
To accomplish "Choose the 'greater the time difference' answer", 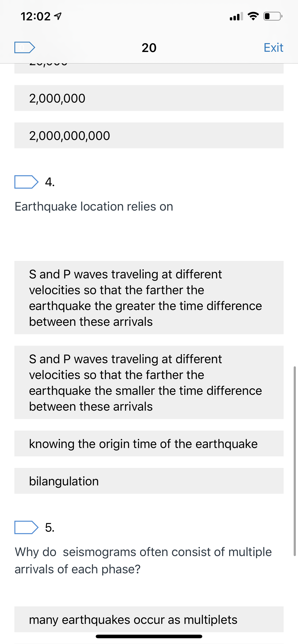I will [x=149, y=298].
